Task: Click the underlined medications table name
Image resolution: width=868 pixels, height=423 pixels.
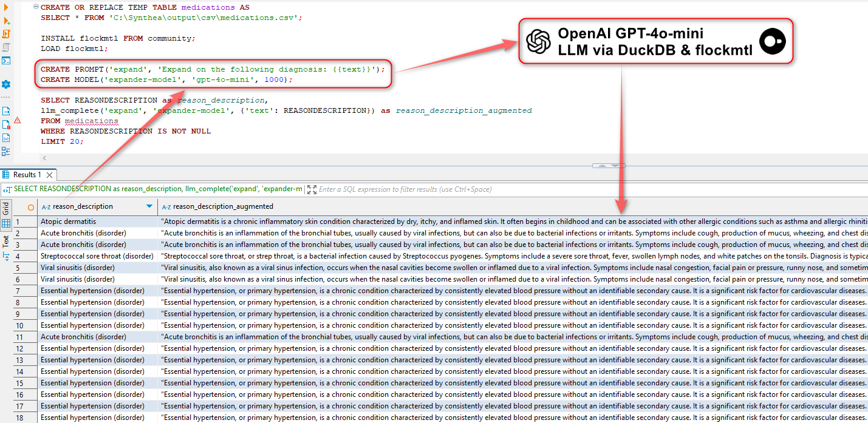Action: tap(92, 121)
